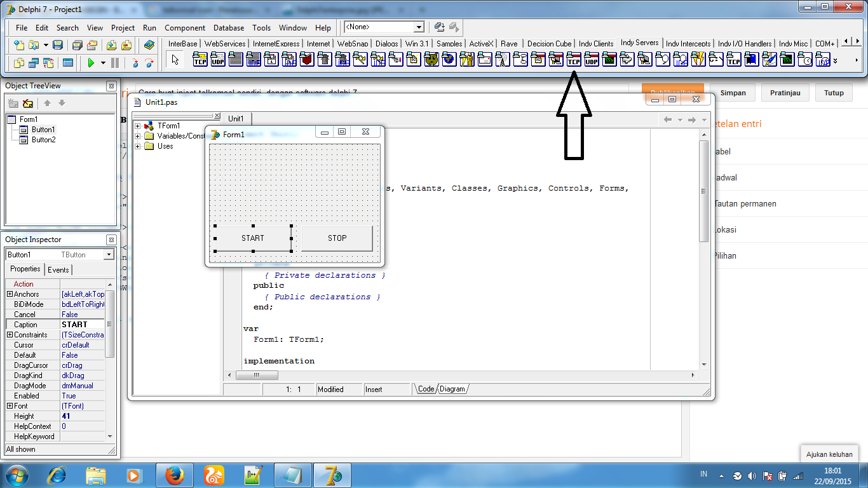This screenshot has width=868, height=488.
Task: Click the Pause program toolbar icon
Action: [x=115, y=63]
